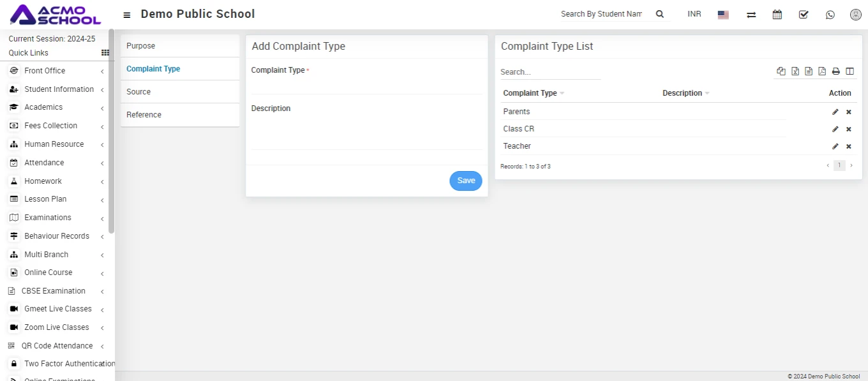Edit the Parents complaint type
868x381 pixels.
tap(835, 112)
